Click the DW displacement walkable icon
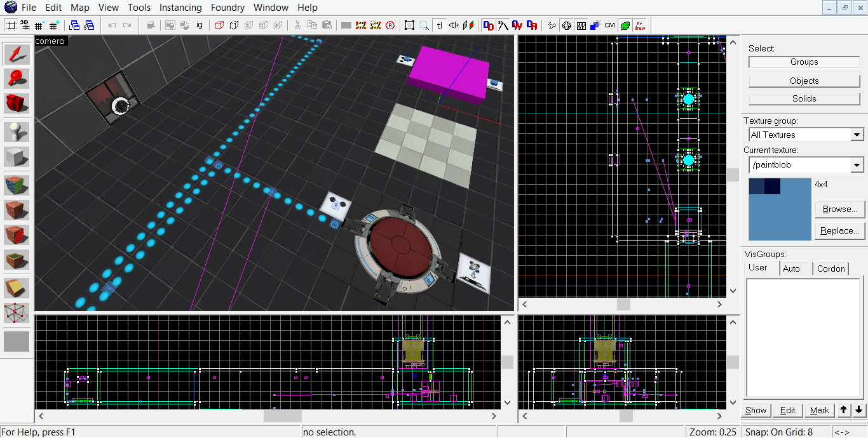Screen dimensions: 868x438 coord(518,25)
